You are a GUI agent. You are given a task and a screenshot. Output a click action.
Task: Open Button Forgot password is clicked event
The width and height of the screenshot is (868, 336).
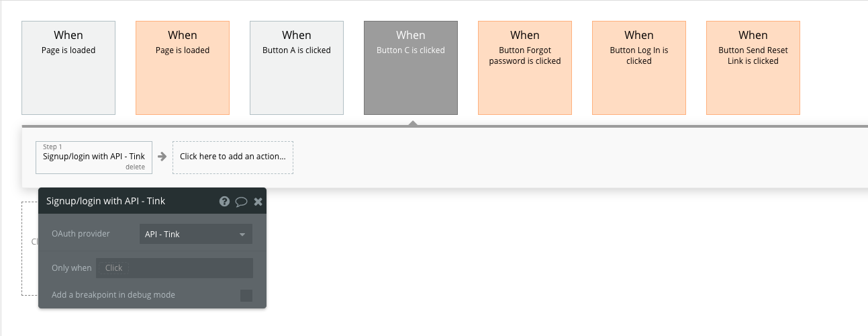pyautogui.click(x=525, y=68)
